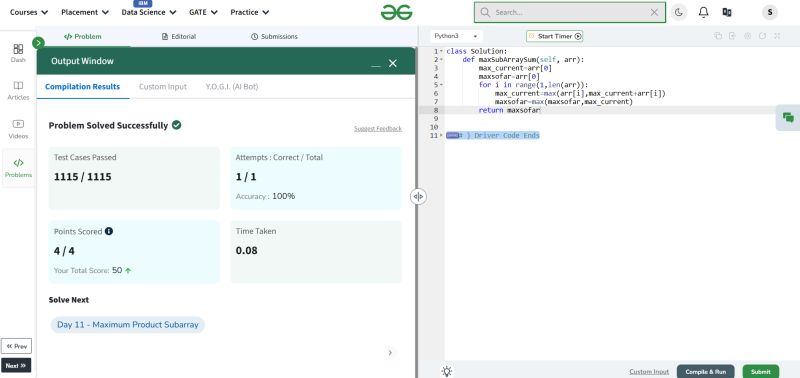Screen dimensions: 800x378
Task: Switch to the Custom Input tab
Action: (x=163, y=87)
